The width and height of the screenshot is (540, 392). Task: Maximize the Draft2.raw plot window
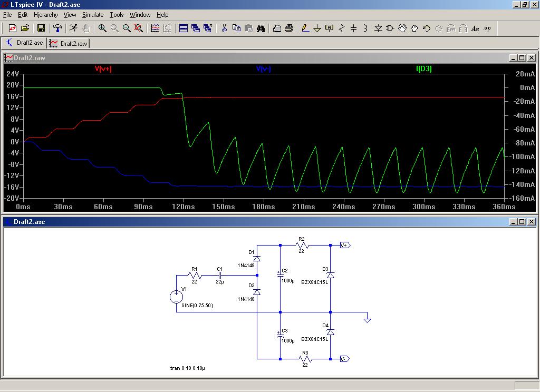522,58
